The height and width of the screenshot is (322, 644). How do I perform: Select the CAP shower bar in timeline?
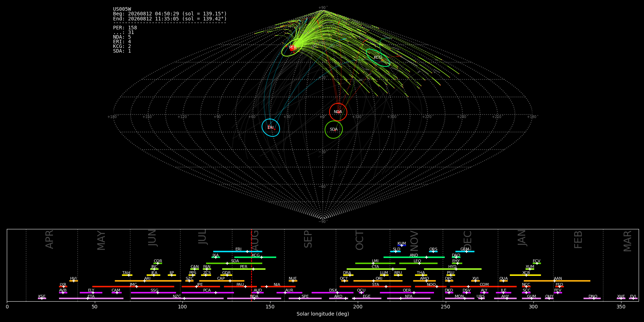tap(222, 281)
